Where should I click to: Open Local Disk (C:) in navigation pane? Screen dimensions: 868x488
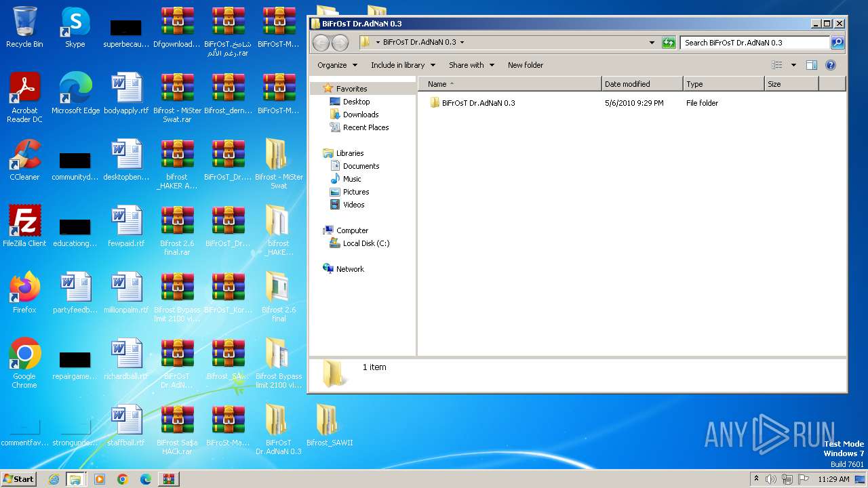click(366, 243)
